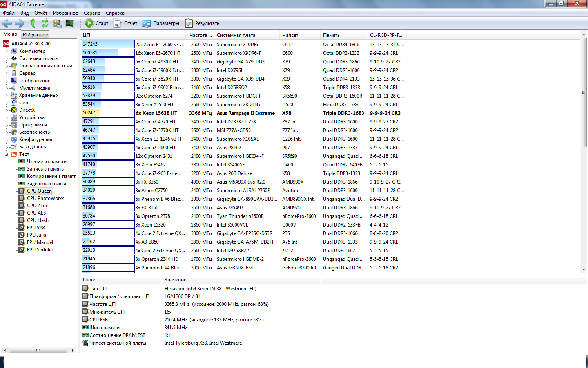The image size is (588, 368).
Task: Select the 20x Xeon E5-2660 v3 result row
Action: (244, 45)
